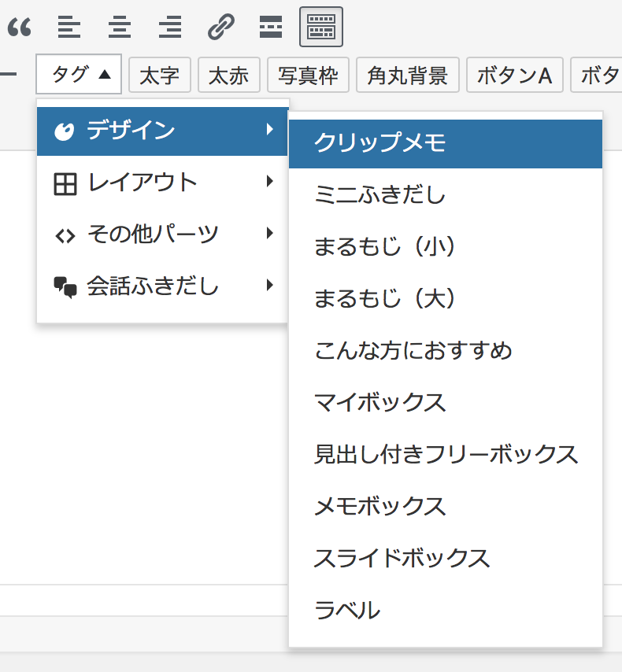Click the 角丸背景 button

click(x=408, y=75)
